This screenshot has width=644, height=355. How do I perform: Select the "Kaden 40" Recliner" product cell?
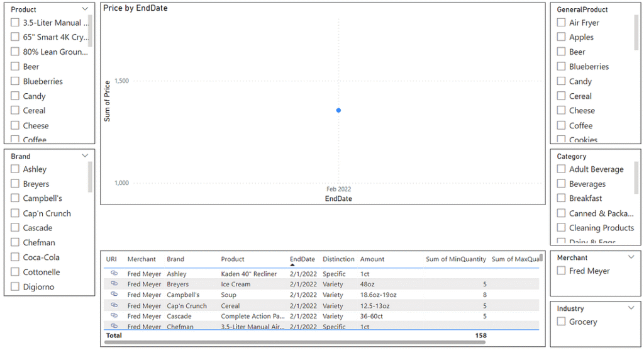point(249,274)
